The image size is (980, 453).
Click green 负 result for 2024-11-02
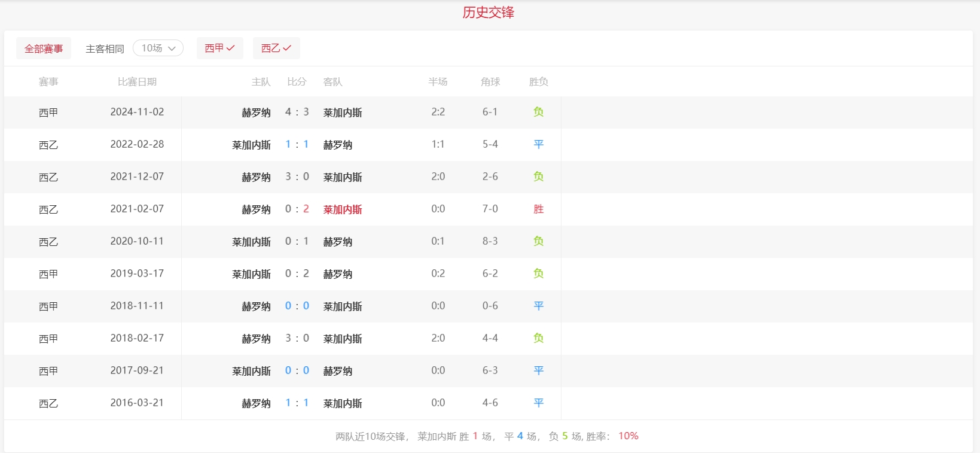538,112
